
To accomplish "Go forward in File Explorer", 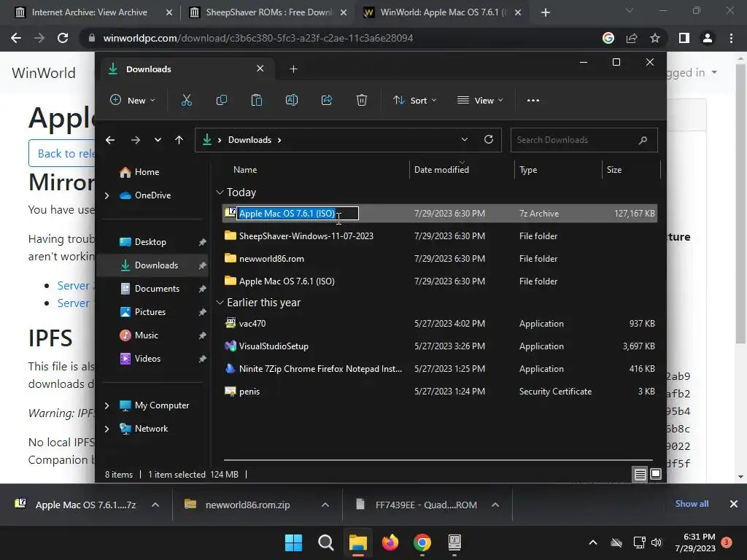I will coord(136,140).
